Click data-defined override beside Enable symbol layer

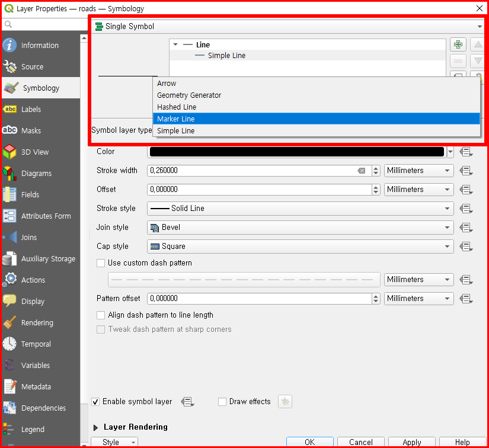(x=187, y=402)
